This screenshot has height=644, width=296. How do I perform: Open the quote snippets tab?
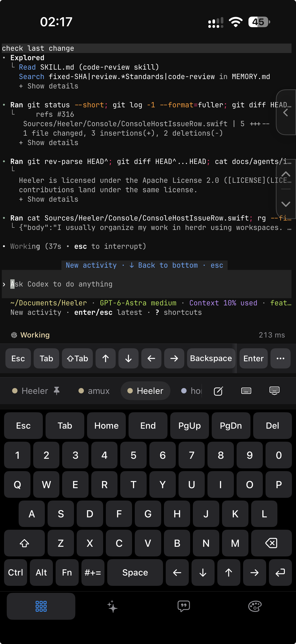[x=184, y=606]
